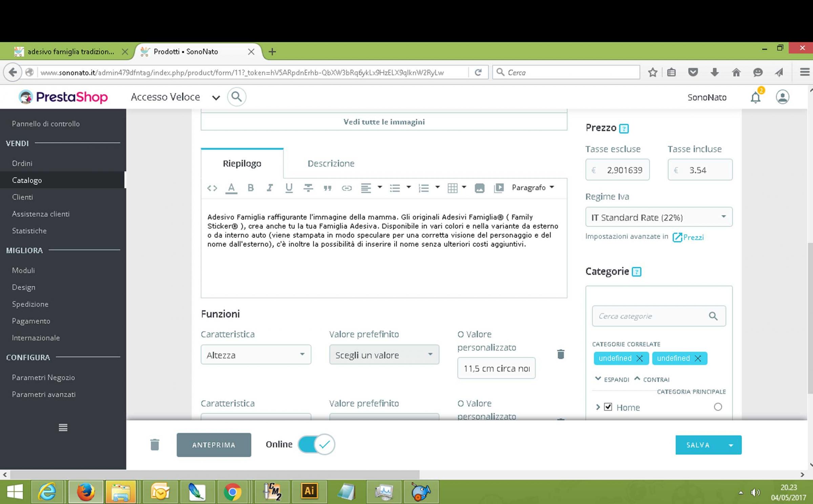Expand the Paragrafo format dropdown
Screen dimensions: 813x504
tap(533, 188)
